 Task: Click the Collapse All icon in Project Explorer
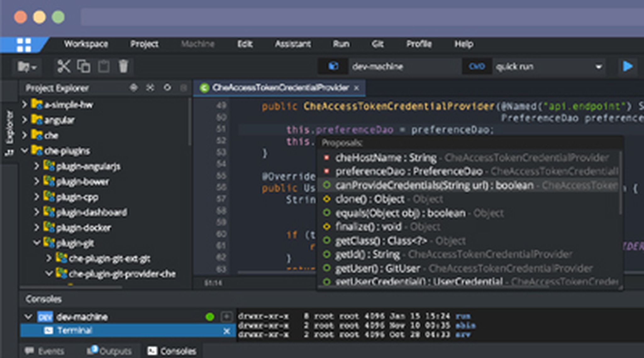point(150,88)
